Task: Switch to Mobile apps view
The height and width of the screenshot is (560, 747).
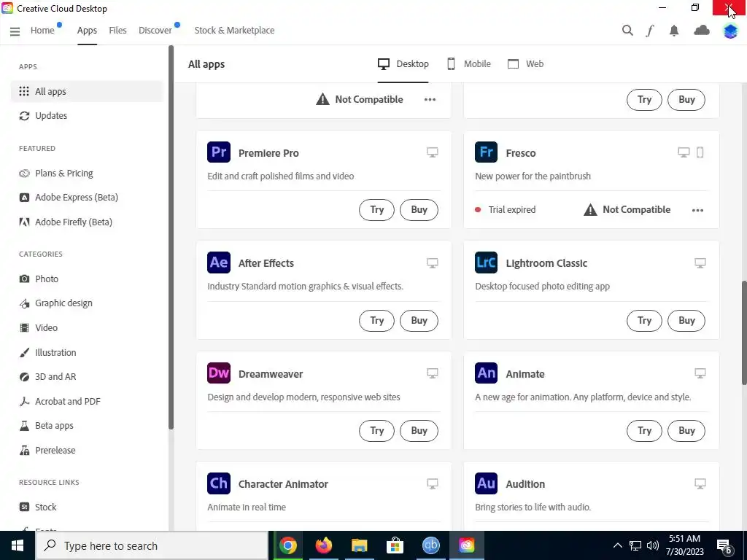Action: [x=469, y=64]
